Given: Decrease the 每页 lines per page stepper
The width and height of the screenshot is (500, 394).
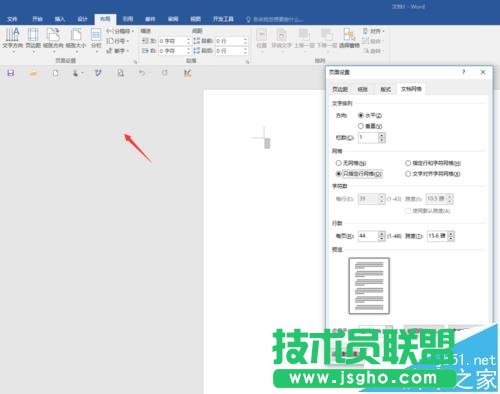Looking at the screenshot, I should 382,239.
